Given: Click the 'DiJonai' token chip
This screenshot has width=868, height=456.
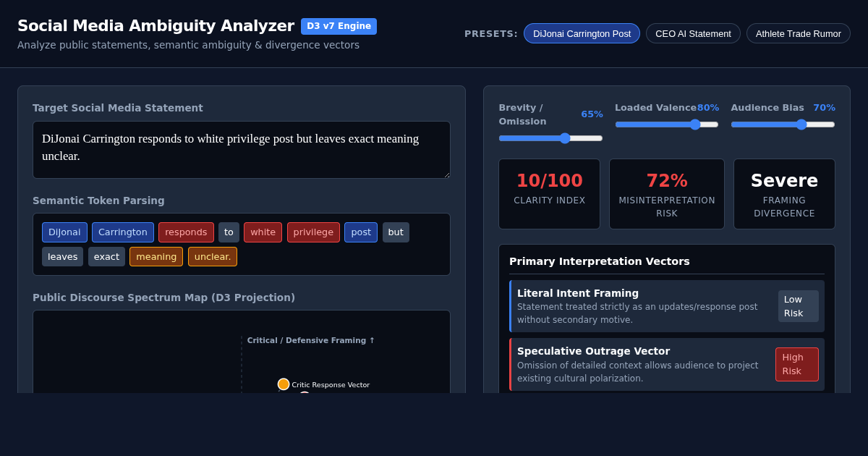Looking at the screenshot, I should (x=64, y=232).
